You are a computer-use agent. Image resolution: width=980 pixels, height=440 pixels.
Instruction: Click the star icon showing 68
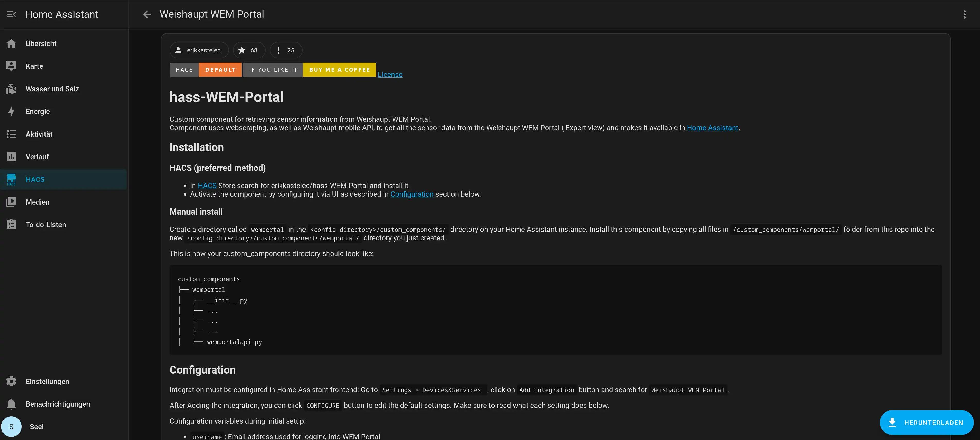click(x=242, y=50)
